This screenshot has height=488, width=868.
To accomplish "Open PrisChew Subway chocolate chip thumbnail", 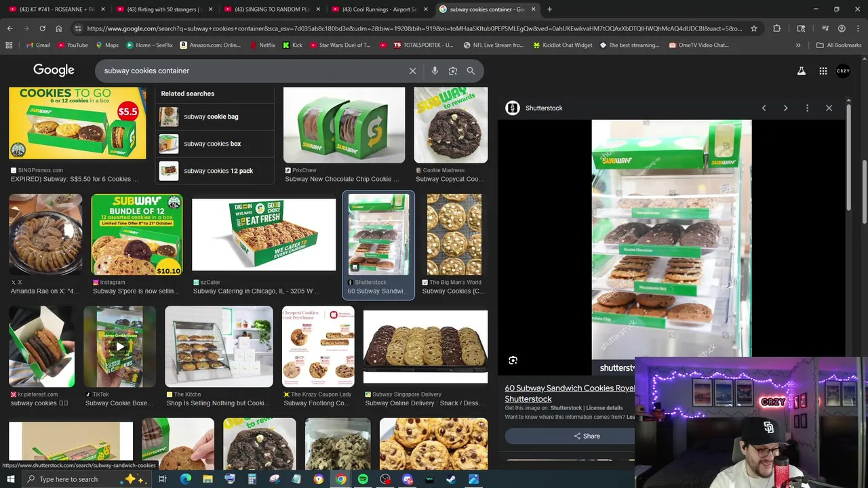I will pos(344,125).
